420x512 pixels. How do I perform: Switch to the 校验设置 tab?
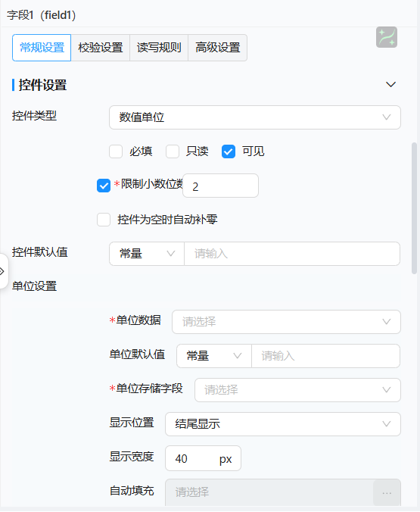pyautogui.click(x=100, y=48)
